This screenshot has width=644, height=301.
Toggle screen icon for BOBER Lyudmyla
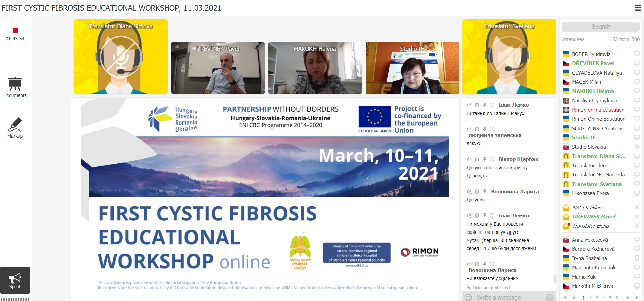637,54
